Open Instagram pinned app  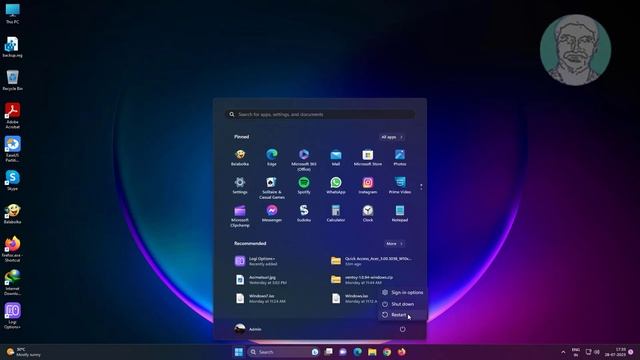pos(368,186)
